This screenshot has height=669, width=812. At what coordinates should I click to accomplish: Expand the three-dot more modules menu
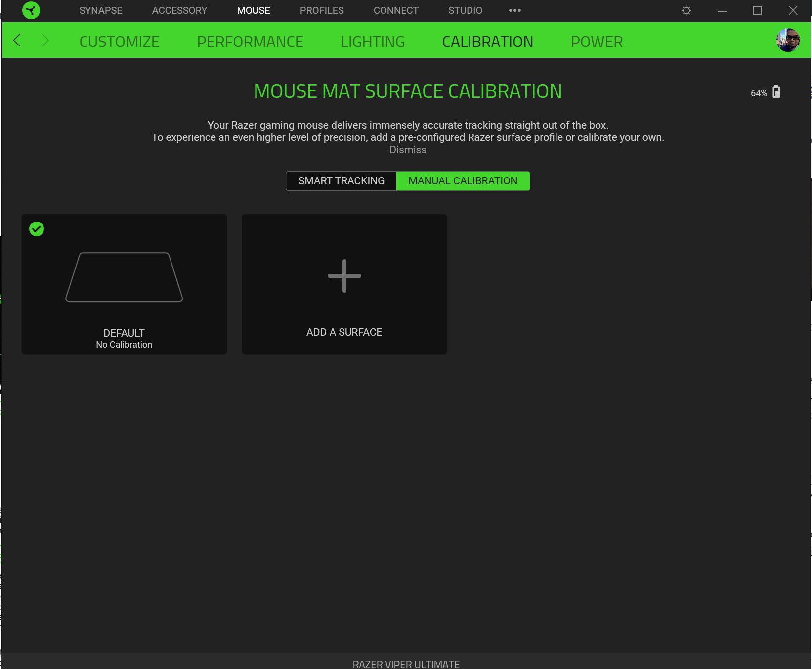(515, 10)
